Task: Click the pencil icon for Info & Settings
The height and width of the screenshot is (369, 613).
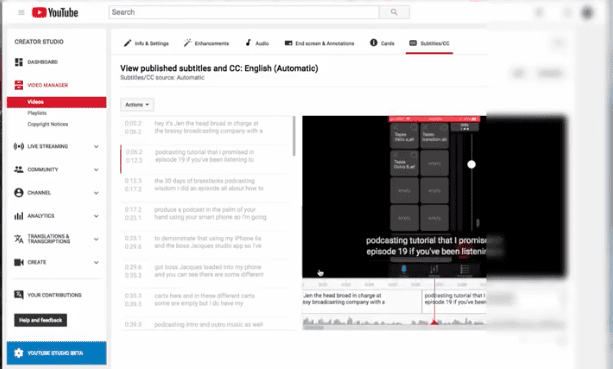Action: [127, 43]
